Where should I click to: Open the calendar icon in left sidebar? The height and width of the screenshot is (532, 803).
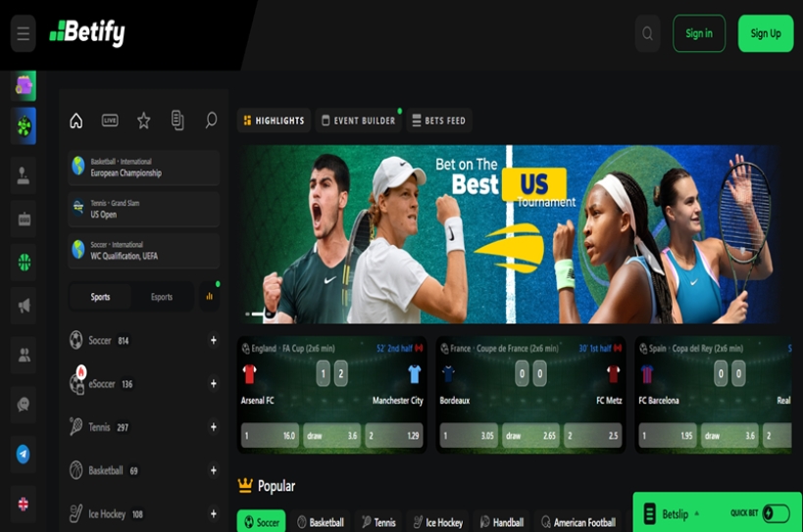[24, 219]
